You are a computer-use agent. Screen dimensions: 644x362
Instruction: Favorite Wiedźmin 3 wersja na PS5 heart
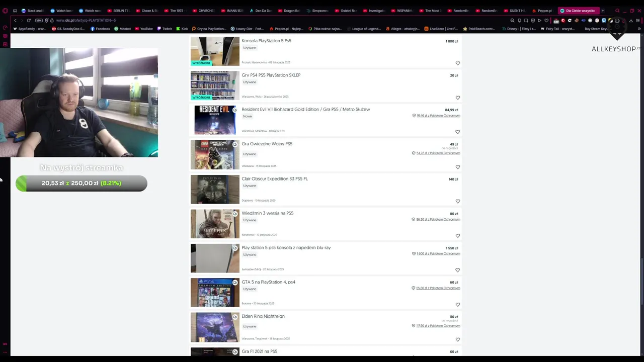click(457, 235)
